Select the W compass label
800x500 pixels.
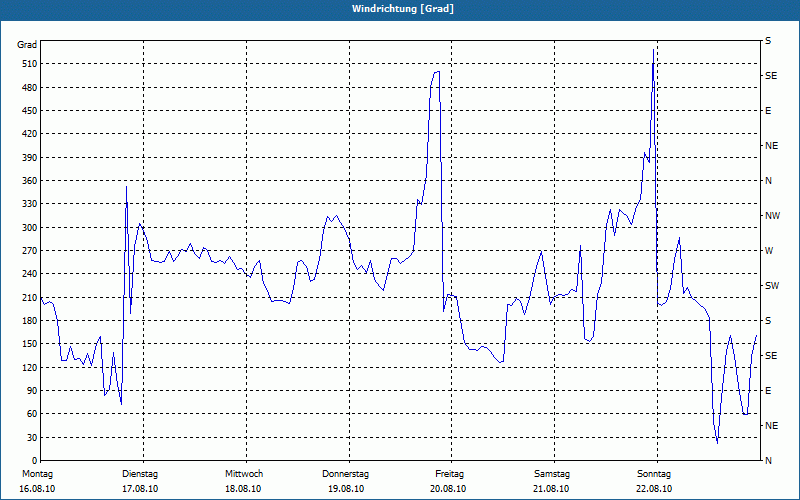click(x=769, y=251)
